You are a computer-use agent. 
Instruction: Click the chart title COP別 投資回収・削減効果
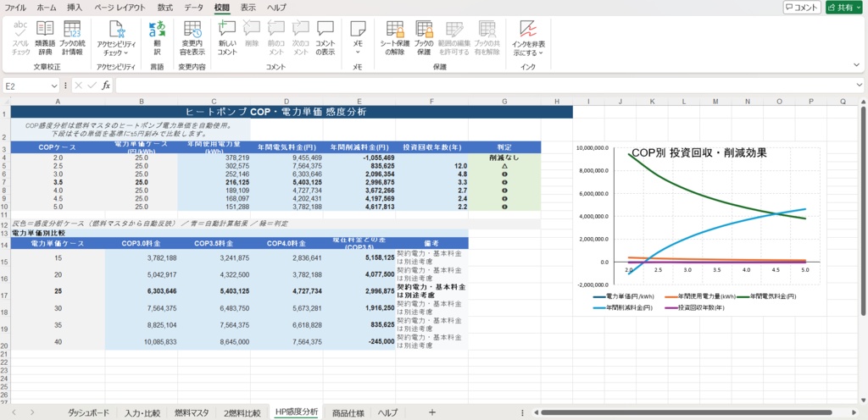click(x=698, y=153)
